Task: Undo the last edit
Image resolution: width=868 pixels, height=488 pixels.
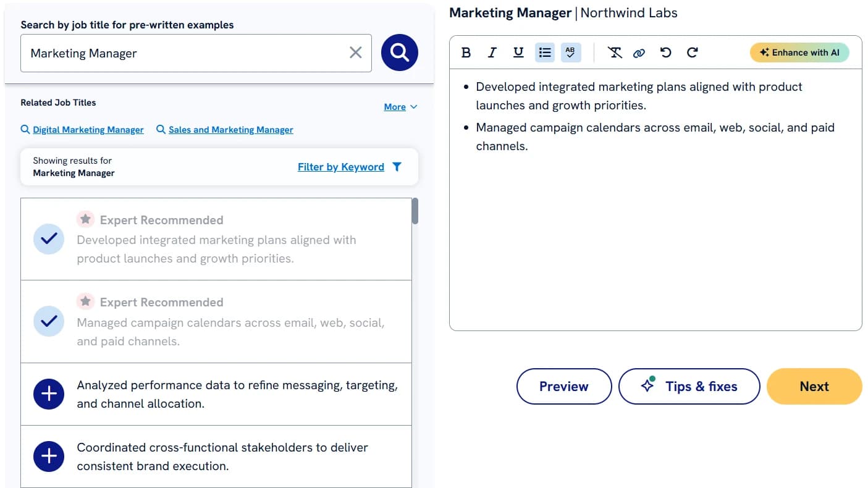Action: tap(665, 53)
